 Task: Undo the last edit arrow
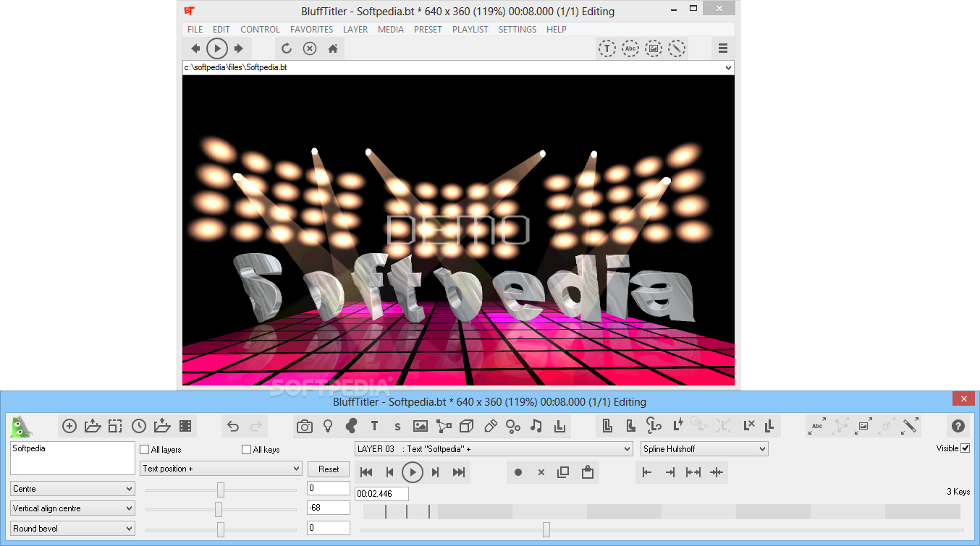[233, 426]
